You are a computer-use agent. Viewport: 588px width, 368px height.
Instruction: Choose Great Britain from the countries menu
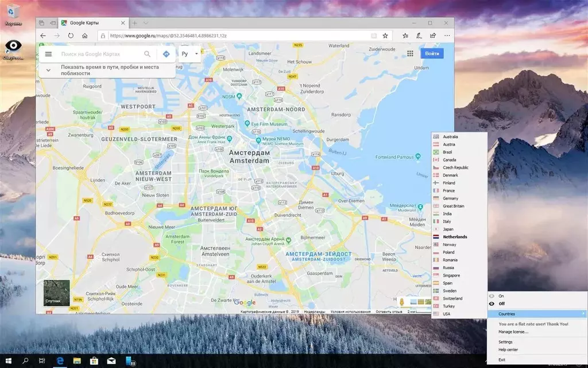click(x=459, y=206)
